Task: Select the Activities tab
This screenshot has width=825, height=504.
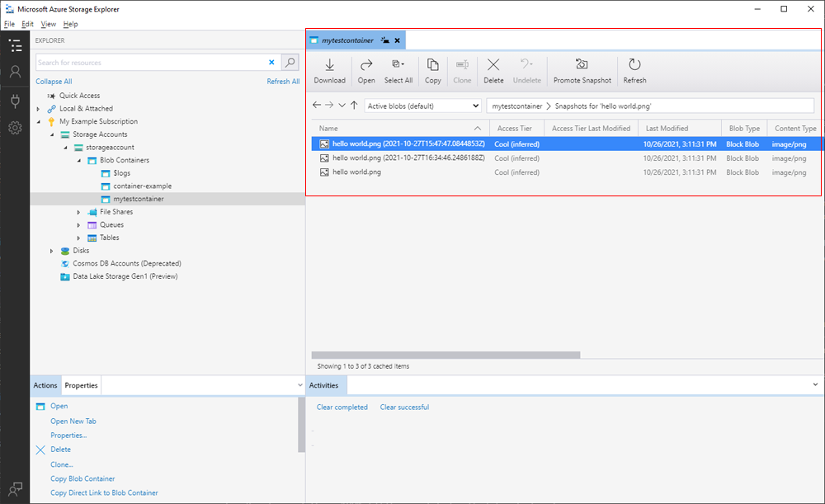Action: pyautogui.click(x=324, y=385)
